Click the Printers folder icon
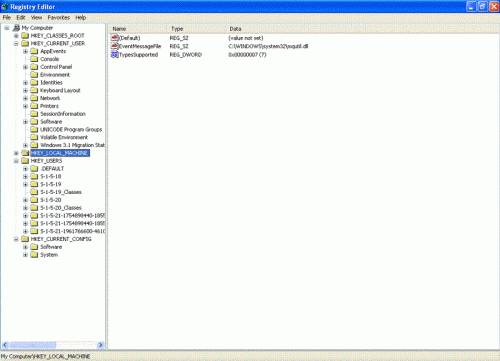This screenshot has height=361, width=500. click(x=34, y=106)
